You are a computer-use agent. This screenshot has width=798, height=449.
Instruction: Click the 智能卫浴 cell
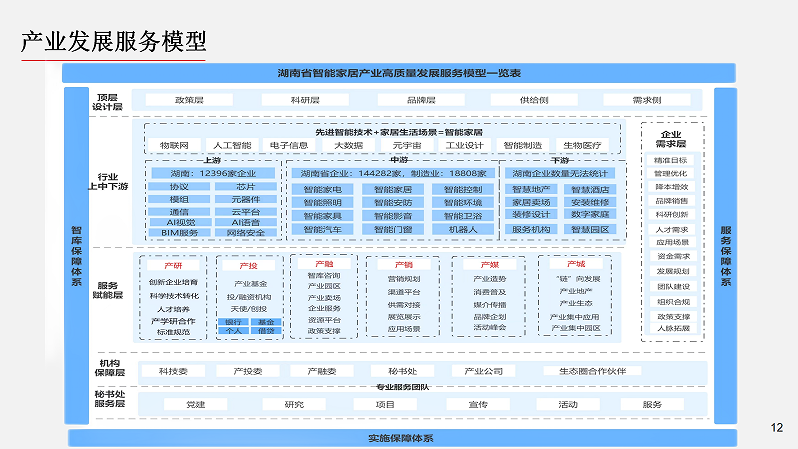(463, 216)
